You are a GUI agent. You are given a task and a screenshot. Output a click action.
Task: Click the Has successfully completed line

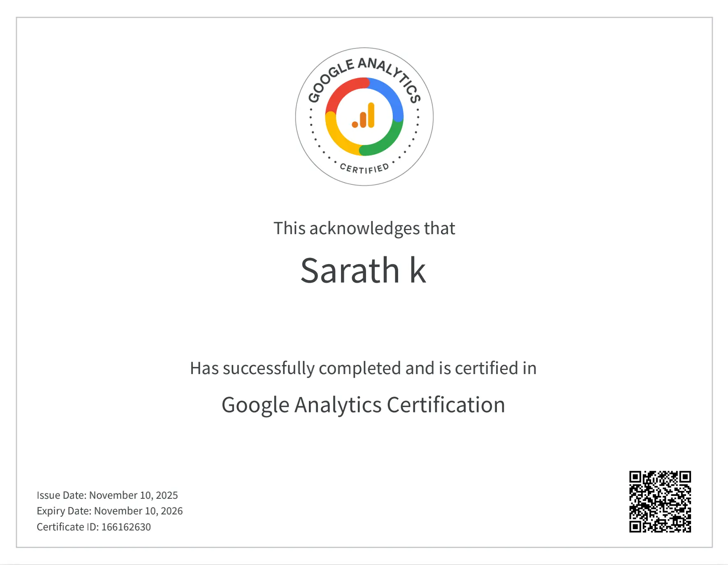(x=363, y=368)
